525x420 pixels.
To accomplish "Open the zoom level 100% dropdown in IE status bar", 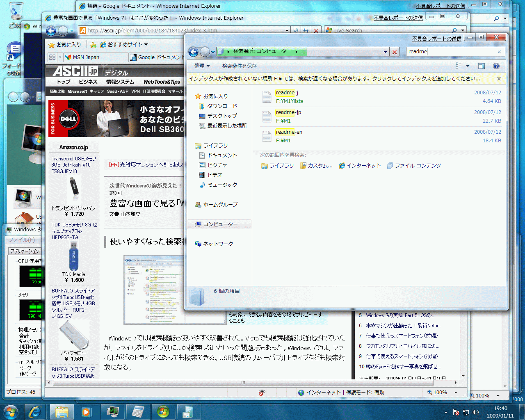I will (456, 393).
